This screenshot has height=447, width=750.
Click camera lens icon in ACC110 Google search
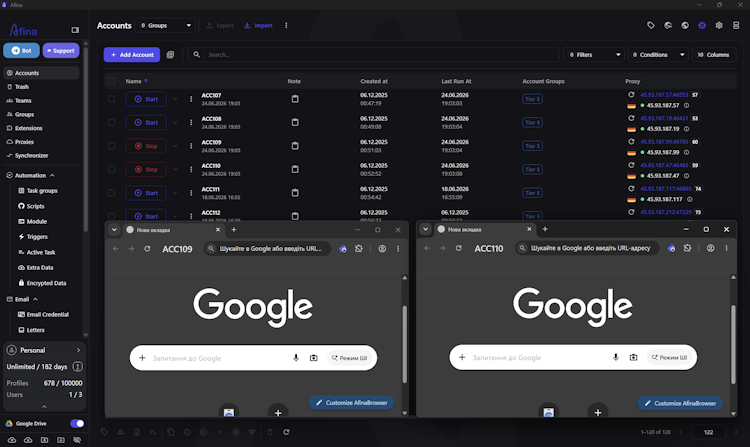[x=633, y=357]
